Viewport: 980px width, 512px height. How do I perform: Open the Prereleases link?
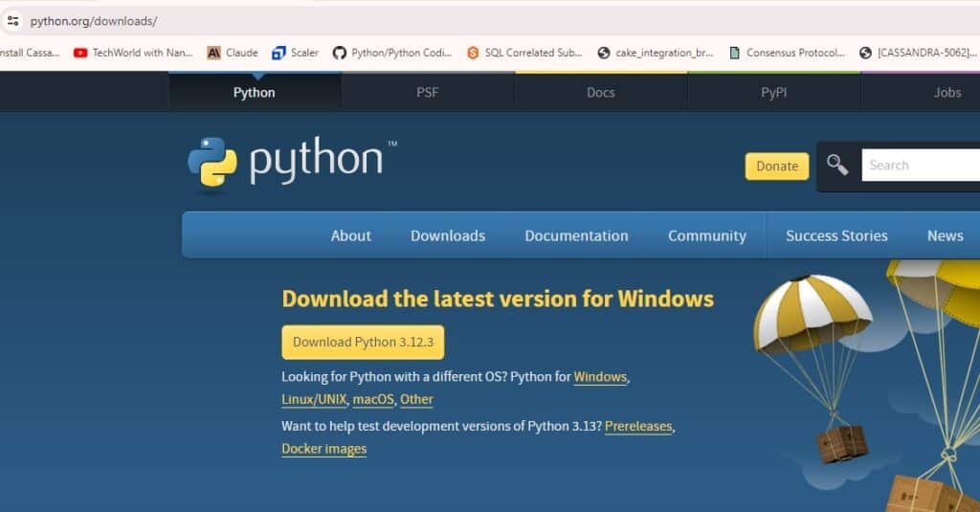click(638, 427)
